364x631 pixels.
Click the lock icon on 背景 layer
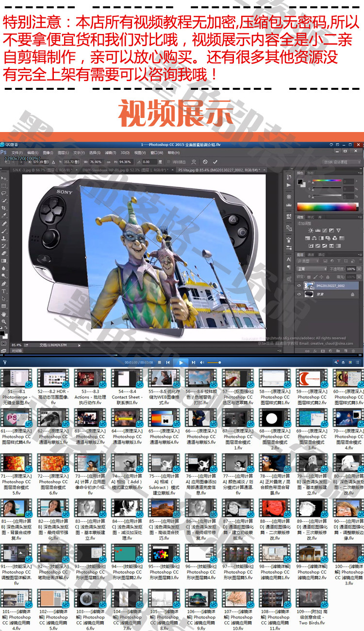(x=352, y=294)
